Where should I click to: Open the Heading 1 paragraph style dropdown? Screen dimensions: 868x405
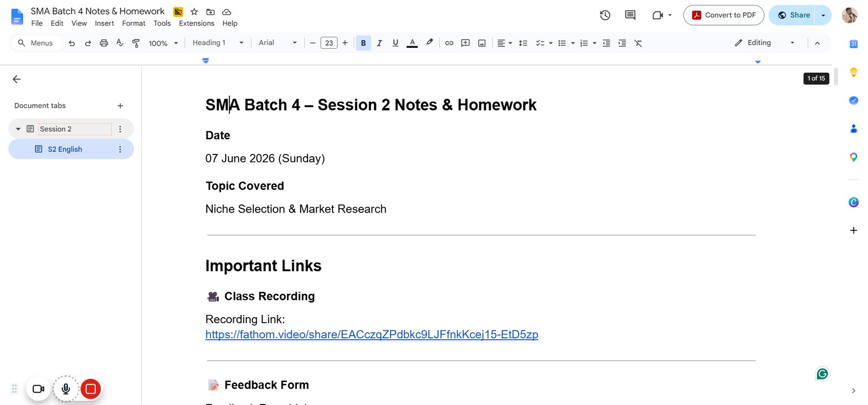point(218,43)
